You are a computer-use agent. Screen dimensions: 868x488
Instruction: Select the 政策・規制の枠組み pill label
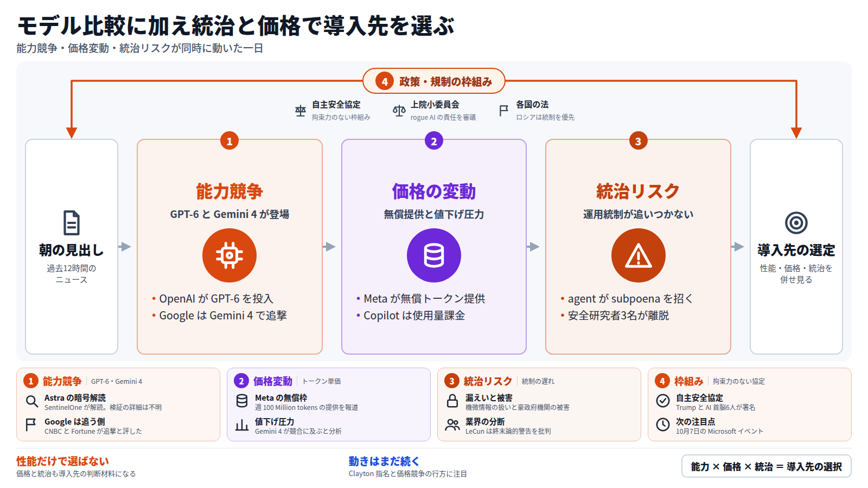(445, 81)
